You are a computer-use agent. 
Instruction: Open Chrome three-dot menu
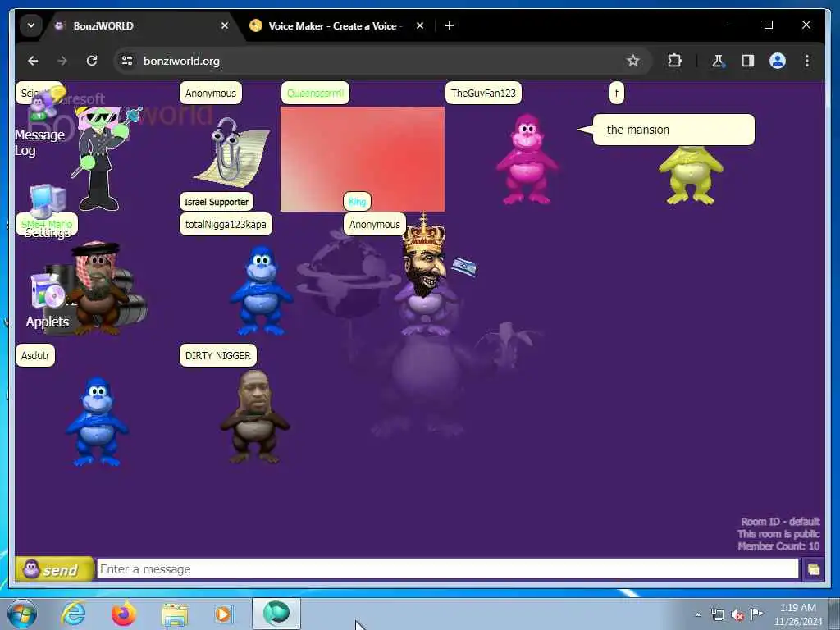click(x=807, y=61)
